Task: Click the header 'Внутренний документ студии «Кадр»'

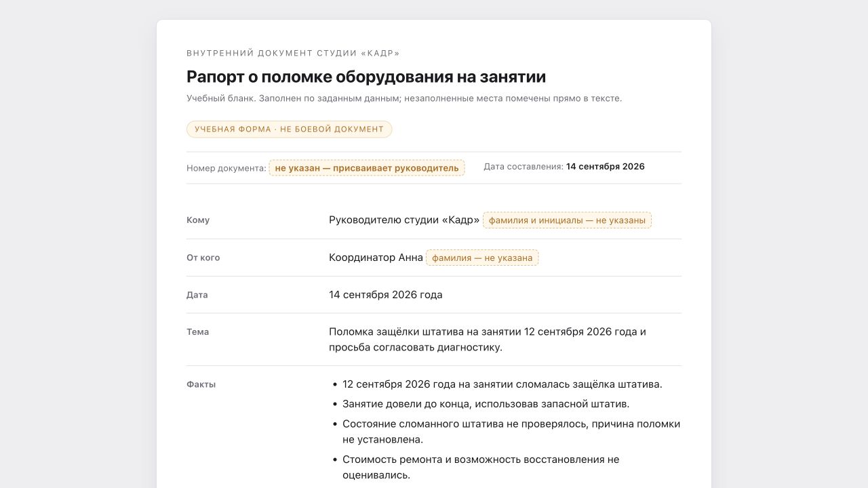Action: click(x=293, y=54)
